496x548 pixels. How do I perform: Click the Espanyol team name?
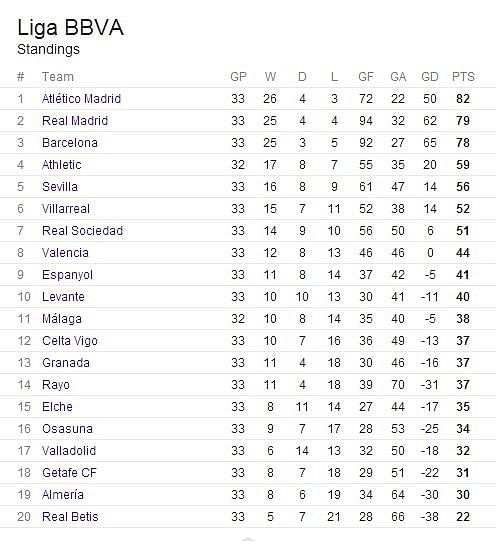[67, 275]
